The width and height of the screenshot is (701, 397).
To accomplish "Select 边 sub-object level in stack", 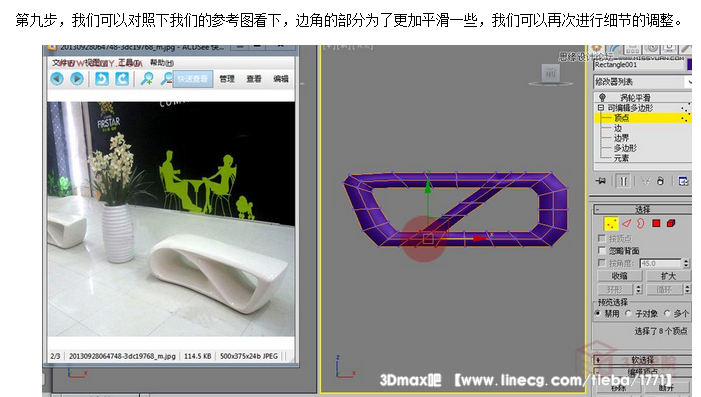I will pos(618,128).
